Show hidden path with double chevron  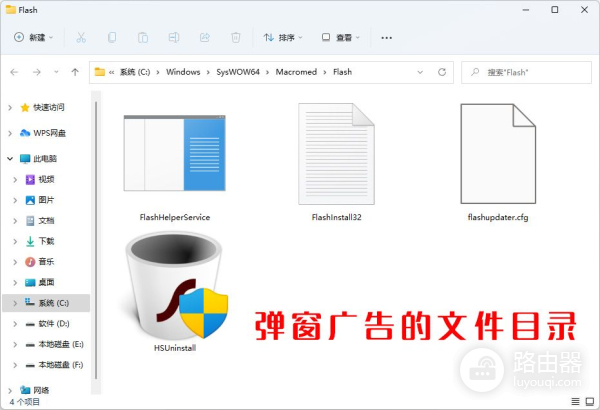[111, 72]
